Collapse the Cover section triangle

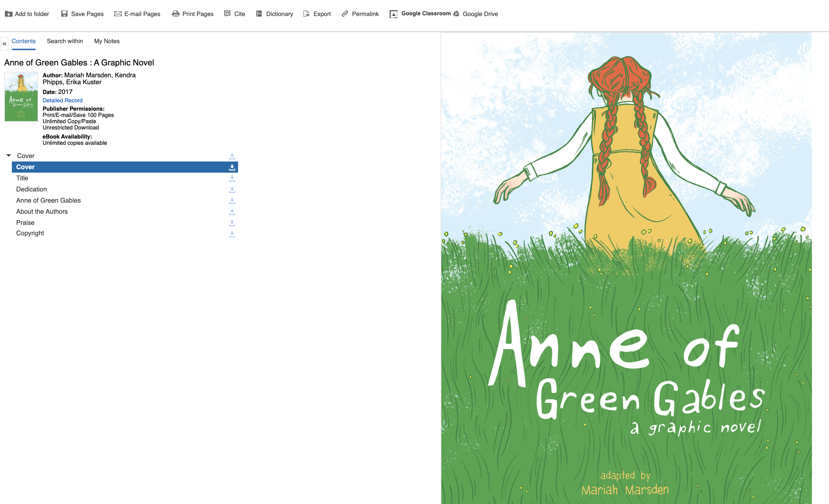point(9,156)
